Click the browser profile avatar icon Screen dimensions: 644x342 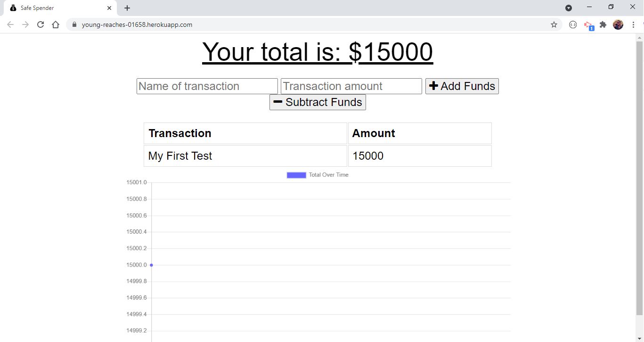[618, 24]
